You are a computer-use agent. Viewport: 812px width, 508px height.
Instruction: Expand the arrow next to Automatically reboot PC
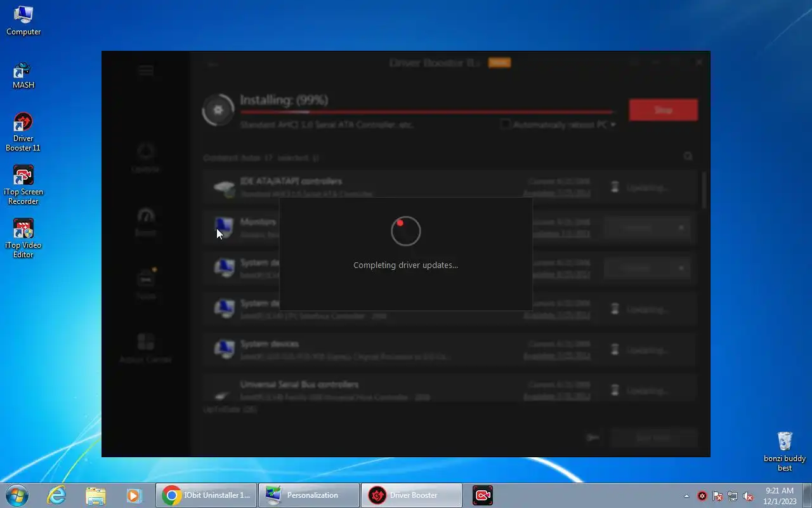click(x=613, y=125)
